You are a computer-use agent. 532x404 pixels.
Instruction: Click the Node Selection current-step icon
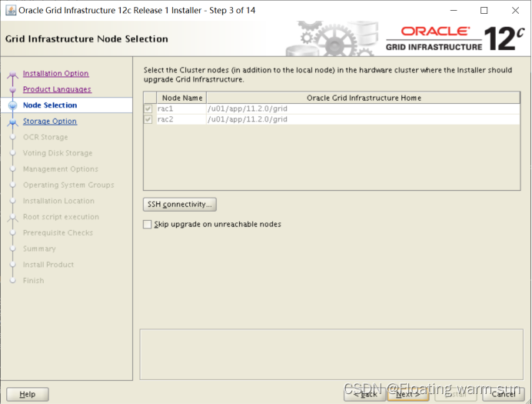13,105
